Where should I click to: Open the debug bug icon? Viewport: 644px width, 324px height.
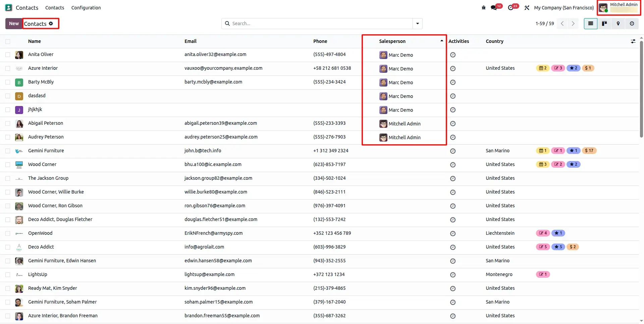coord(483,8)
